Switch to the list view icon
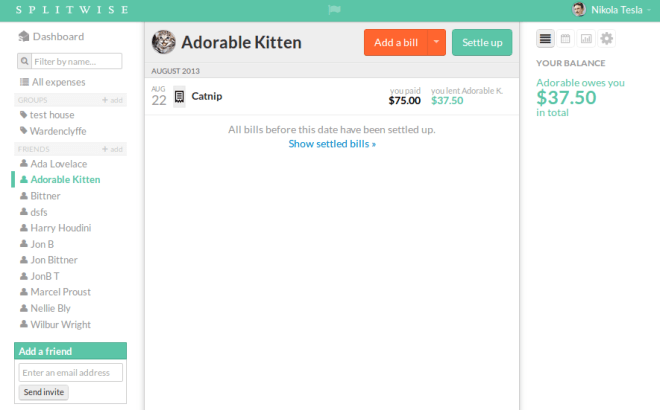Image resolution: width=660 pixels, height=410 pixels. pos(546,39)
